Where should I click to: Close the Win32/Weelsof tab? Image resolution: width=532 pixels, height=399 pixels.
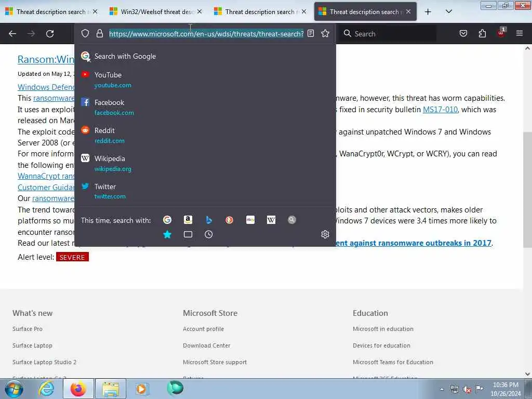[x=199, y=11]
